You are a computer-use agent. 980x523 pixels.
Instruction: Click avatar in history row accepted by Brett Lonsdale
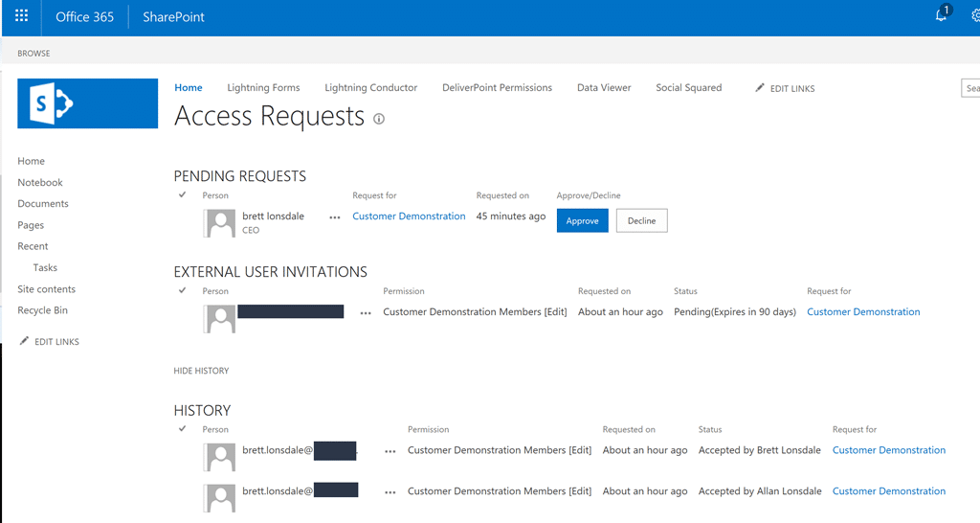(x=219, y=457)
